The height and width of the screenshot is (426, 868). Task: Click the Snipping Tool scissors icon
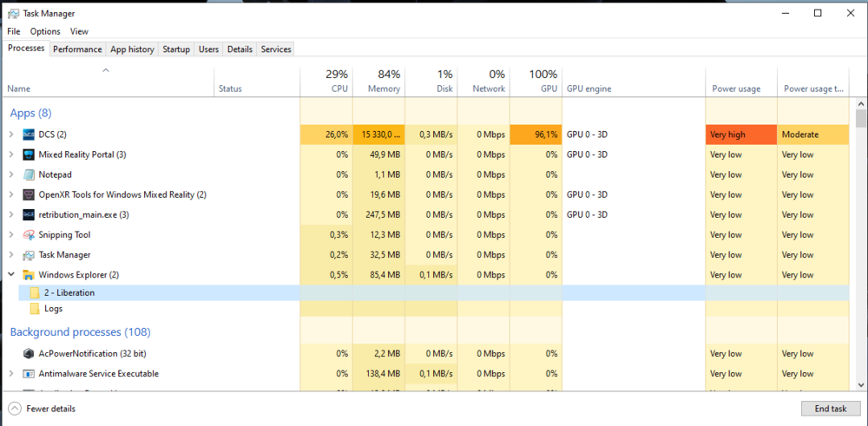(x=29, y=234)
